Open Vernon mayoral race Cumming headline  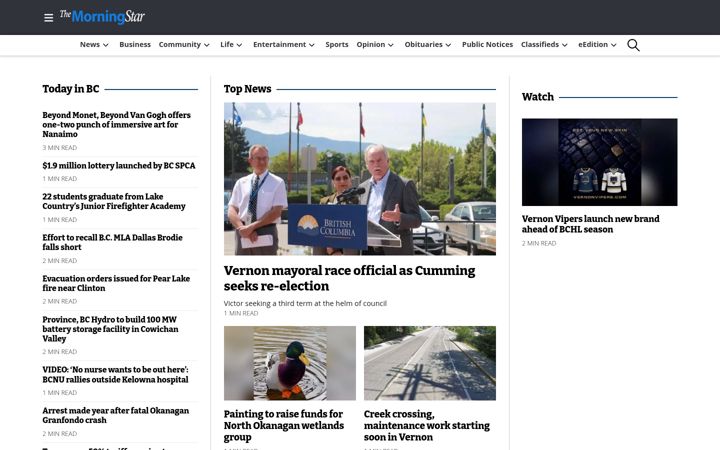(349, 278)
